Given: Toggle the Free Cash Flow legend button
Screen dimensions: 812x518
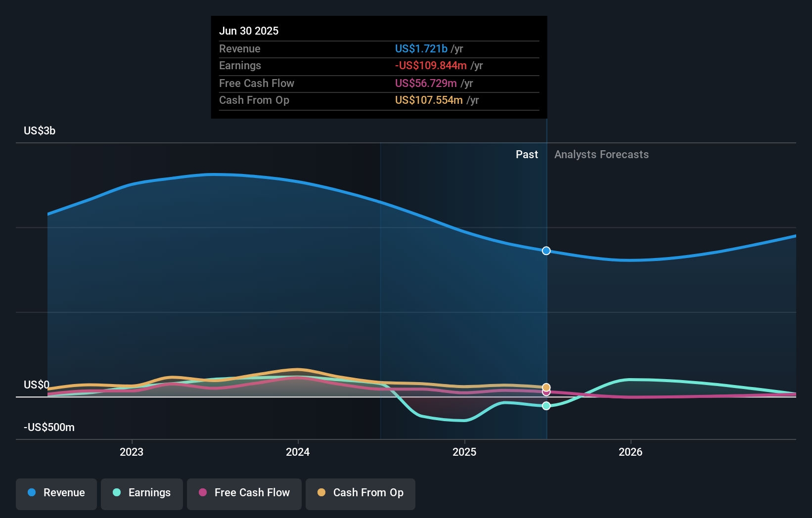Looking at the screenshot, I should pyautogui.click(x=244, y=494).
